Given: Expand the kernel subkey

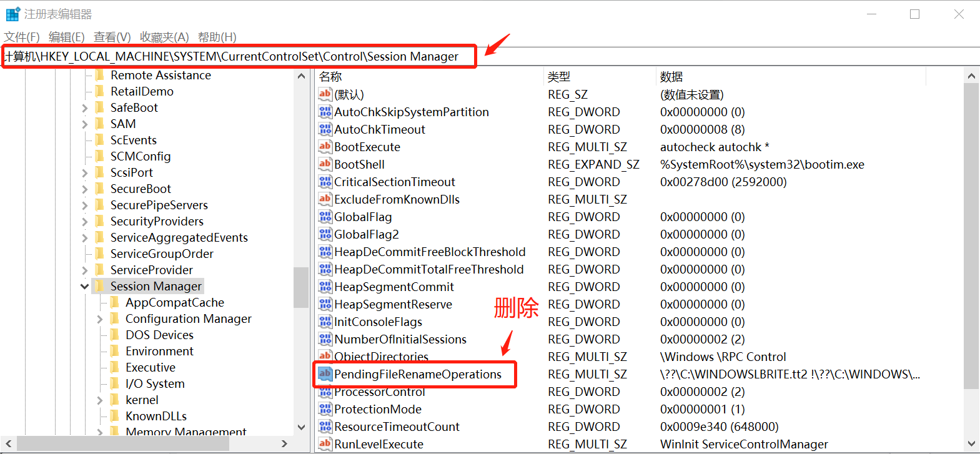Looking at the screenshot, I should click(x=99, y=400).
